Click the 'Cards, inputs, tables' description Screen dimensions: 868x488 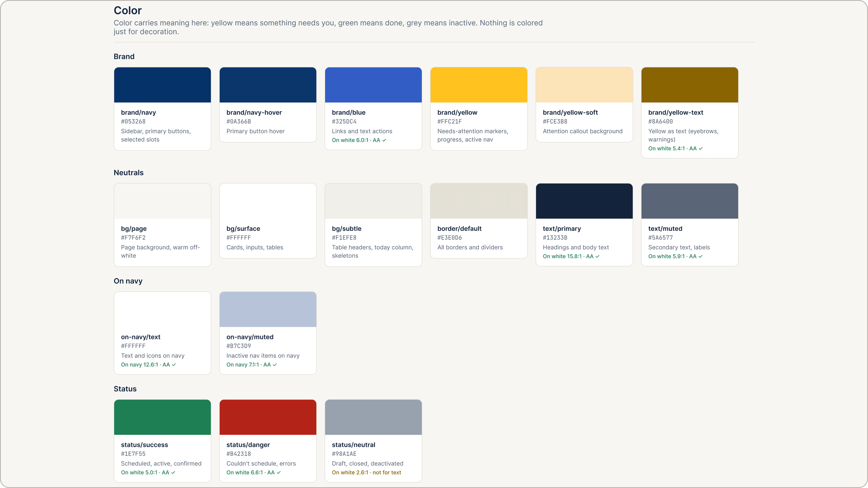[255, 247]
